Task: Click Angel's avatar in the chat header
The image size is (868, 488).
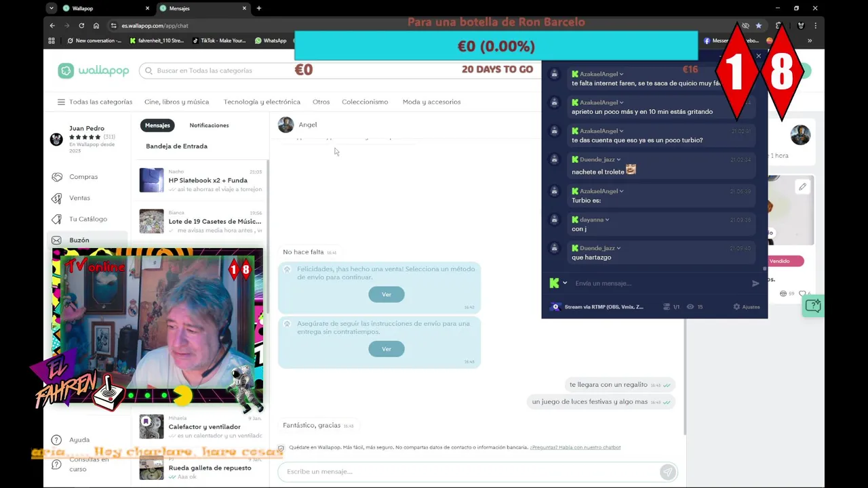Action: point(286,125)
